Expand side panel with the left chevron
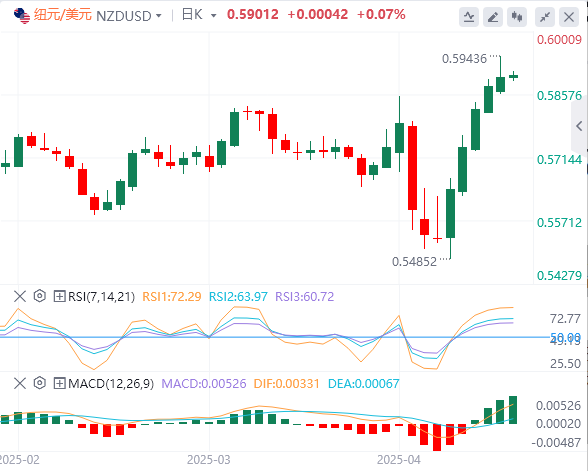Viewport: 588px width, 471px height. pos(579,126)
